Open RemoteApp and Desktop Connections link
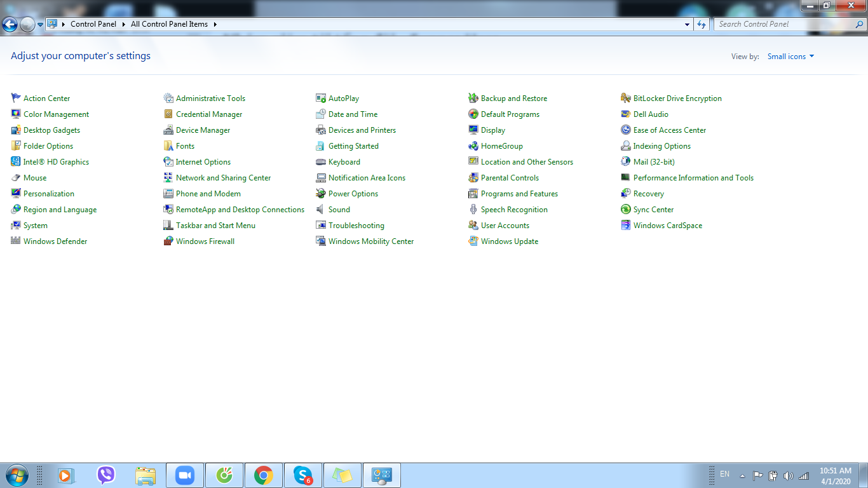This screenshot has width=868, height=488. (240, 210)
